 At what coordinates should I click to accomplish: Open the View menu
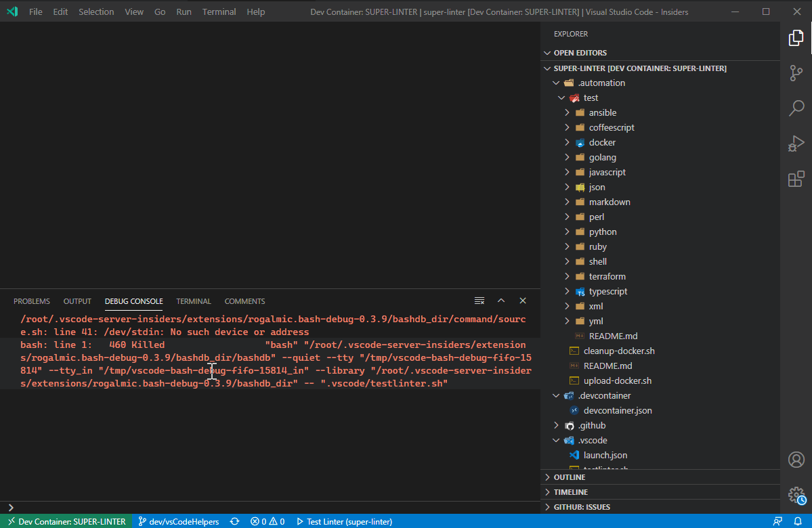[x=134, y=12]
